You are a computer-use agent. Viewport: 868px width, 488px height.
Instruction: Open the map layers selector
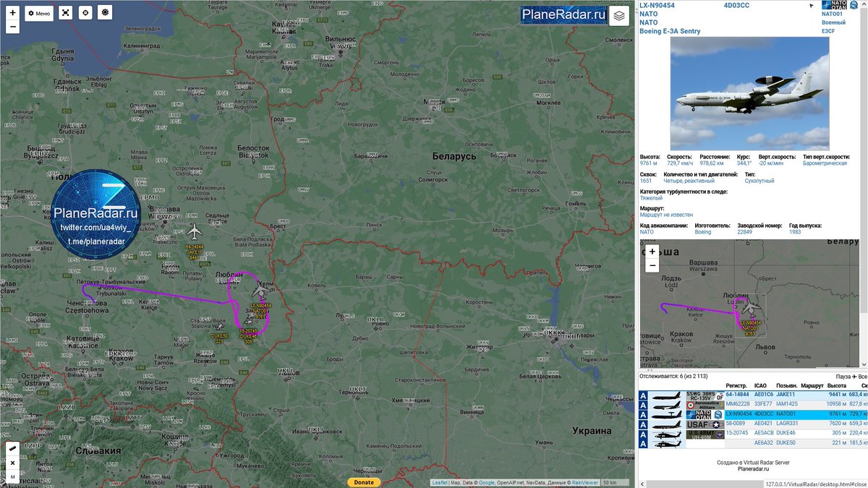tap(619, 15)
